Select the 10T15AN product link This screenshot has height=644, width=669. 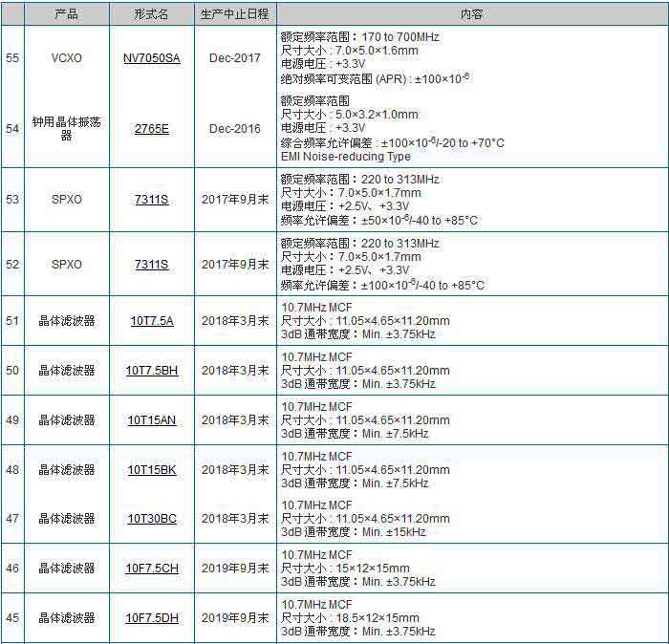pos(151,420)
